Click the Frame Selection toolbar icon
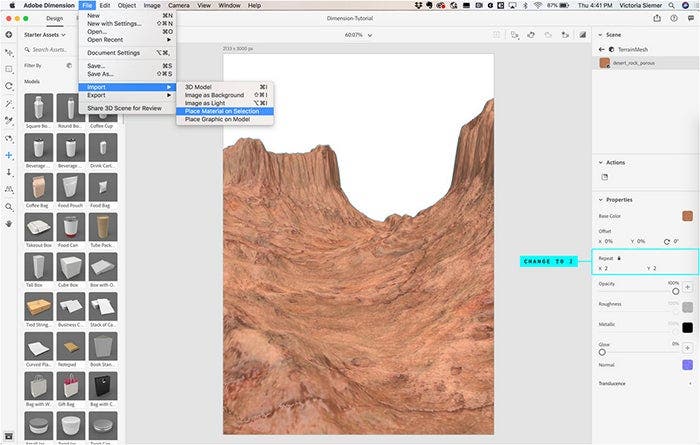 pos(496,35)
